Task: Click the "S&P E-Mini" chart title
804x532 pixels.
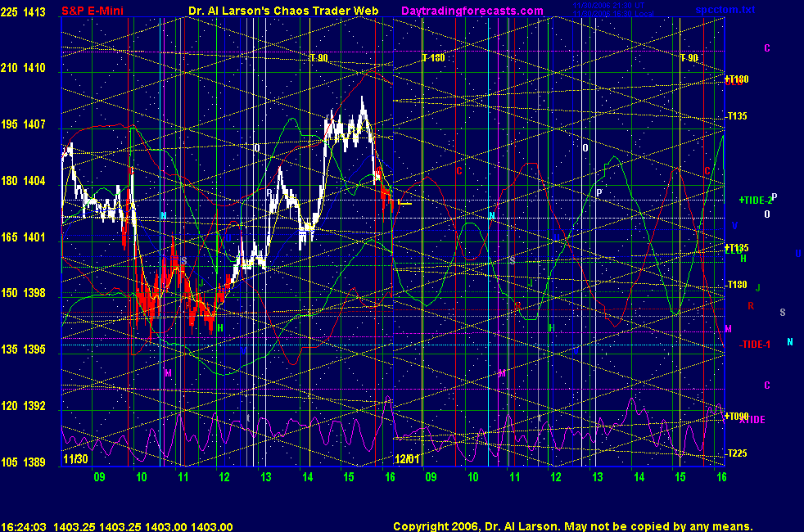Action: click(93, 11)
